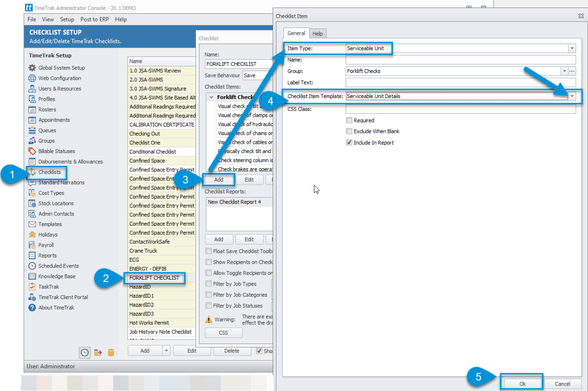This screenshot has width=588, height=391.
Task: Open the Group dropdown in Checklist Item
Action: coord(563,72)
